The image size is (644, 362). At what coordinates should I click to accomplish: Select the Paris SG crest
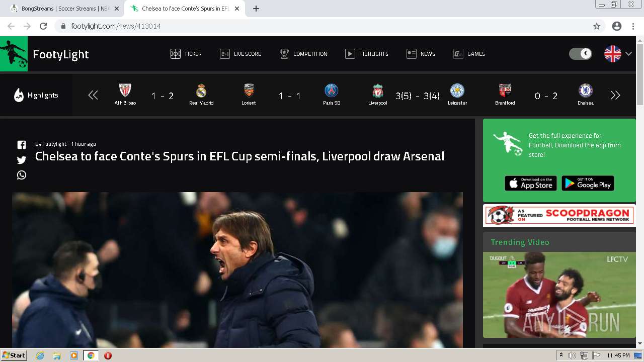point(332,90)
